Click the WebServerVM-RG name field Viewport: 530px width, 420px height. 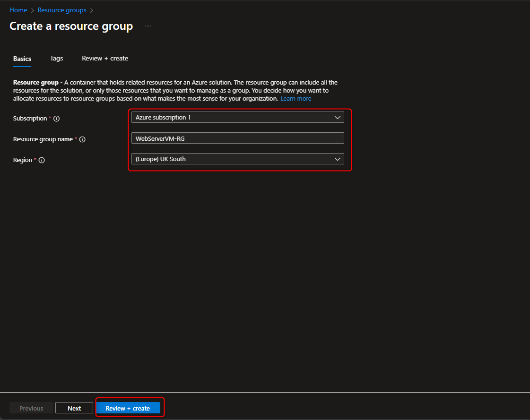(x=237, y=138)
